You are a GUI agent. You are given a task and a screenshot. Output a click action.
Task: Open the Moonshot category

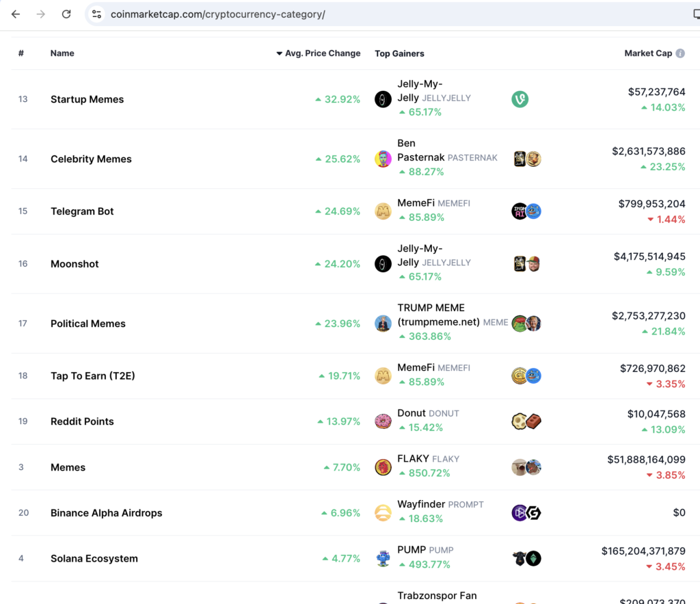tap(75, 264)
